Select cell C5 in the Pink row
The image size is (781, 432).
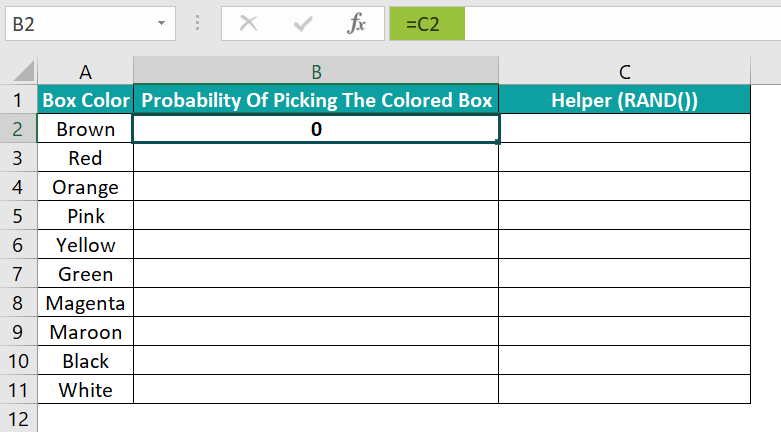pyautogui.click(x=625, y=215)
